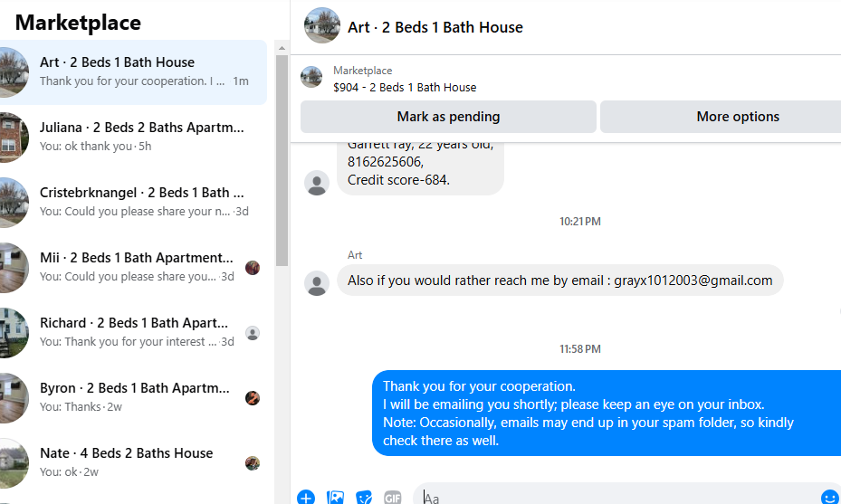
Task: Click Art's avatar next to email message
Action: [x=316, y=283]
